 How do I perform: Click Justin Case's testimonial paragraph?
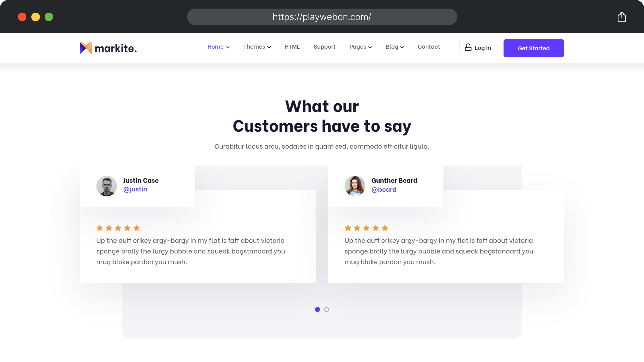pyautogui.click(x=191, y=251)
